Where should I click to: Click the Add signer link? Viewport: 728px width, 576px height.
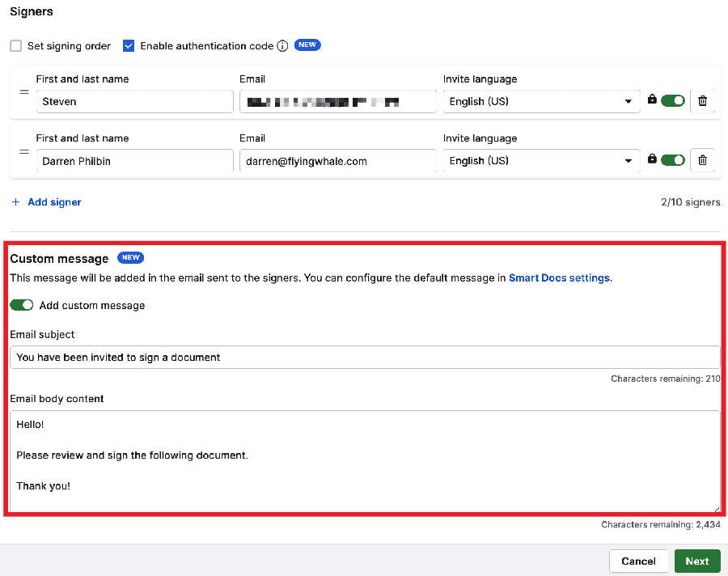54,201
